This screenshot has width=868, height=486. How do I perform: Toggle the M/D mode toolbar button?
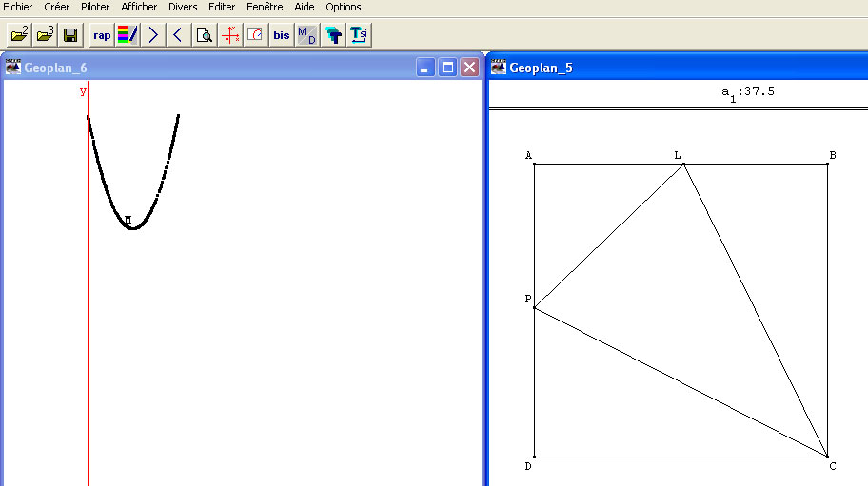[306, 35]
